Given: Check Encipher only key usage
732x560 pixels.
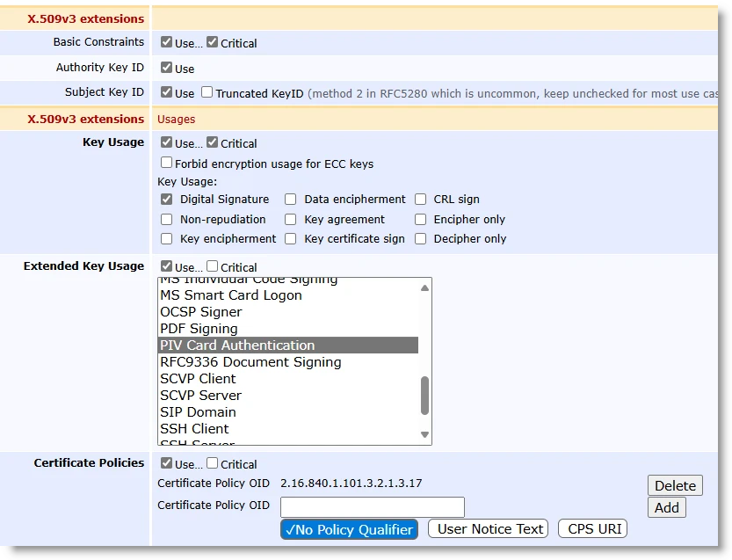Looking at the screenshot, I should [x=420, y=220].
